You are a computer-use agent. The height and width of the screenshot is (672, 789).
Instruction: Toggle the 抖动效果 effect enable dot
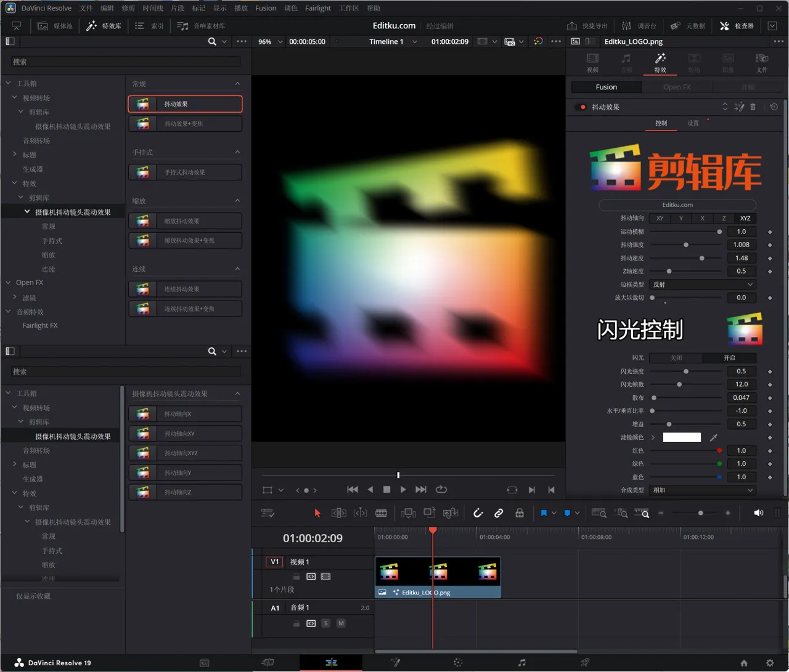pos(583,107)
